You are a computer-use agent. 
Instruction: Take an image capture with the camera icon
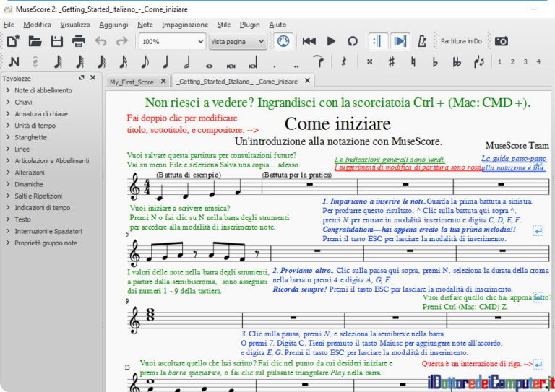pos(502,41)
